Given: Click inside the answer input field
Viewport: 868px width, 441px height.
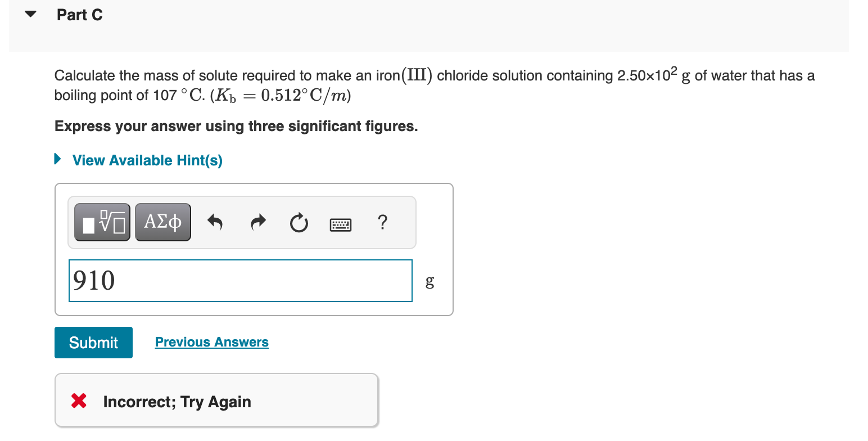Looking at the screenshot, I should coord(241,280).
